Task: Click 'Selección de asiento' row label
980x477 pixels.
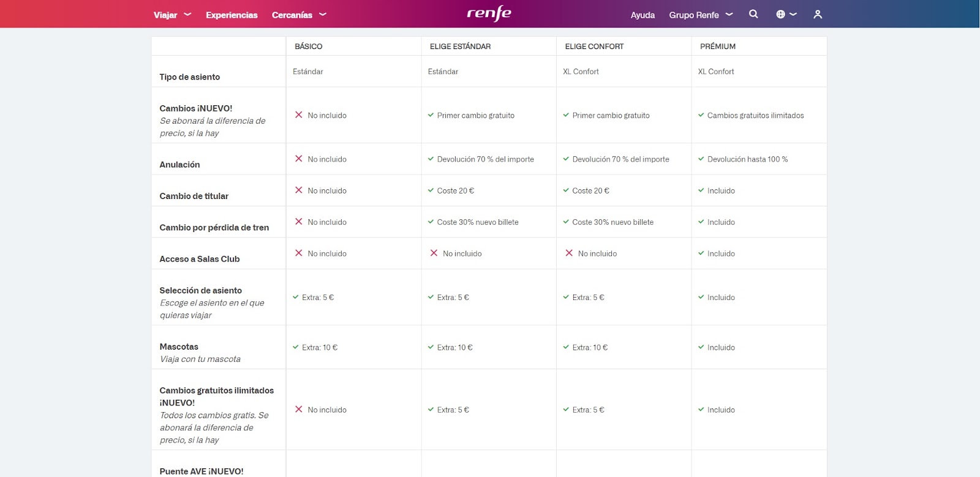Action: 201,290
